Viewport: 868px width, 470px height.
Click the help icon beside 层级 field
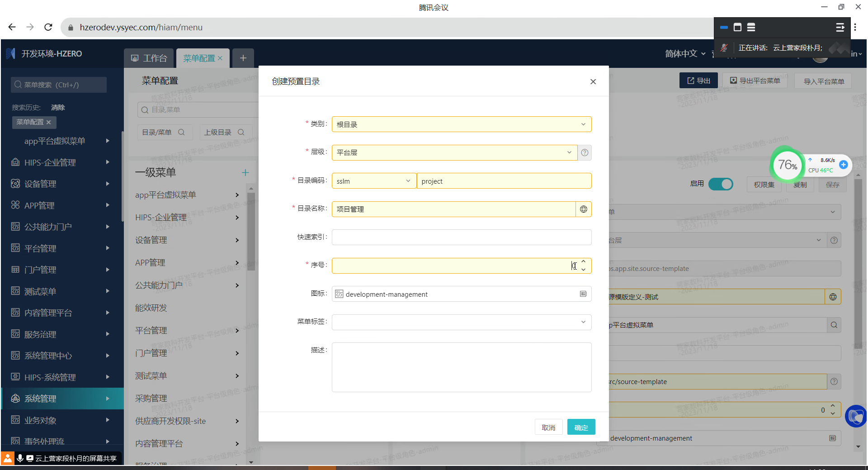585,152
